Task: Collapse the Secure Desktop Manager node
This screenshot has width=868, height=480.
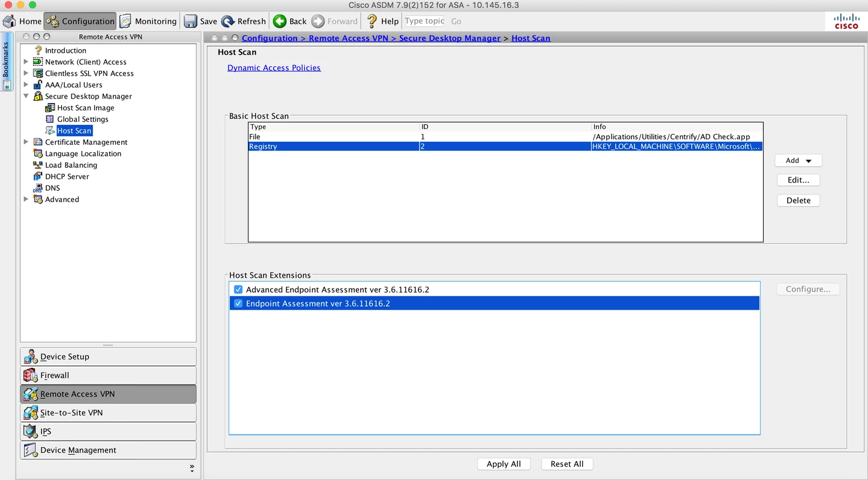Action: click(26, 96)
